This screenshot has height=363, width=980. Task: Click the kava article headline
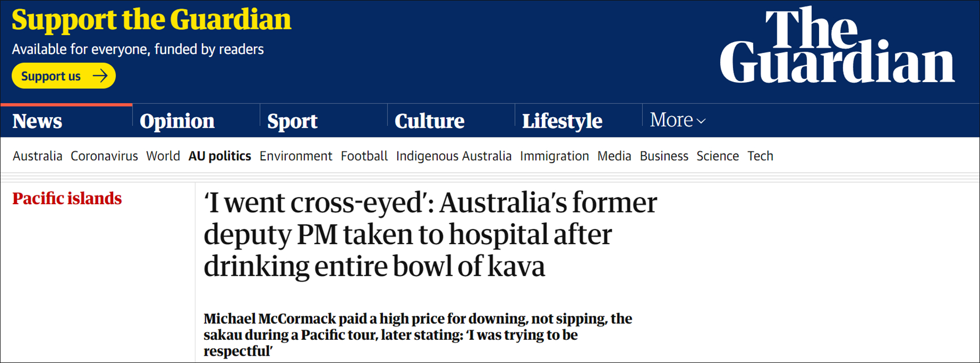430,234
